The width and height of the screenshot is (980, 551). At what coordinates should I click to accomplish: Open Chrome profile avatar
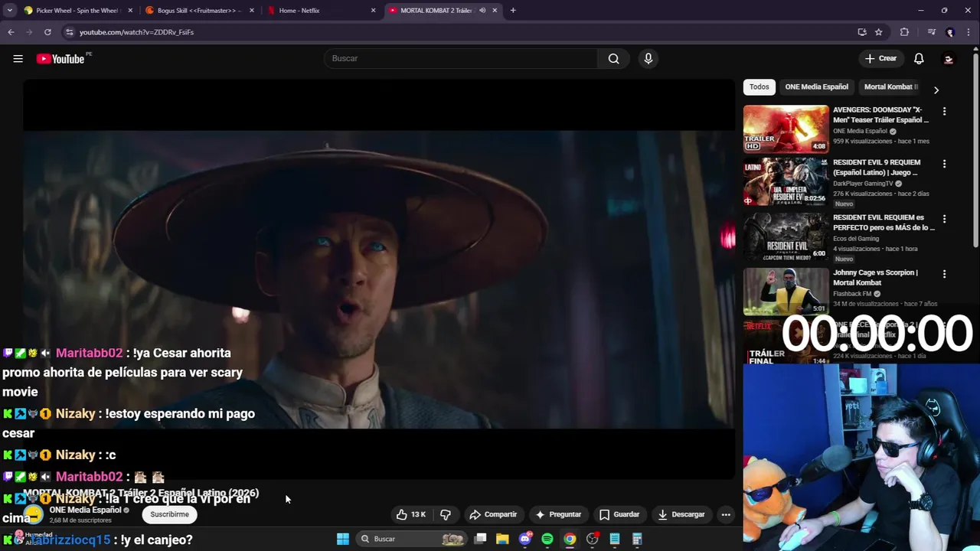950,32
